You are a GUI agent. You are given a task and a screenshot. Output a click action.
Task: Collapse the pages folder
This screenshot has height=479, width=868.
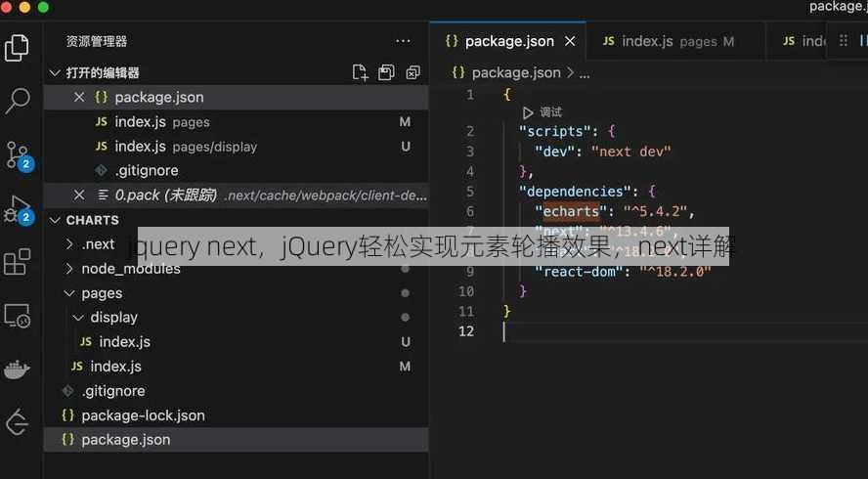click(69, 293)
